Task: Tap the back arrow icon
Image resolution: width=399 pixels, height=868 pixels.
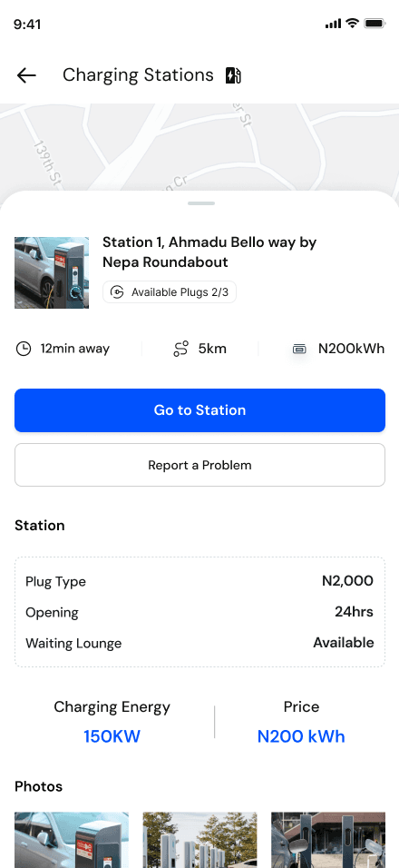Action: point(26,74)
